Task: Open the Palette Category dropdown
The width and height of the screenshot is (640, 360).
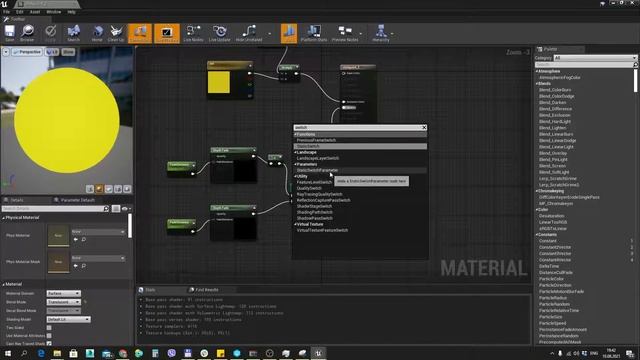Action: [x=595, y=58]
